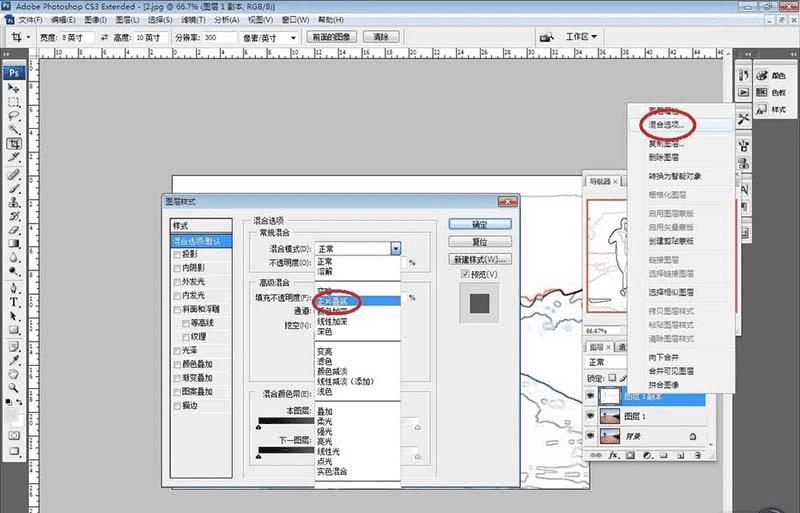Click the 清除 clear button in options bar
This screenshot has width=800, height=513.
point(381,37)
